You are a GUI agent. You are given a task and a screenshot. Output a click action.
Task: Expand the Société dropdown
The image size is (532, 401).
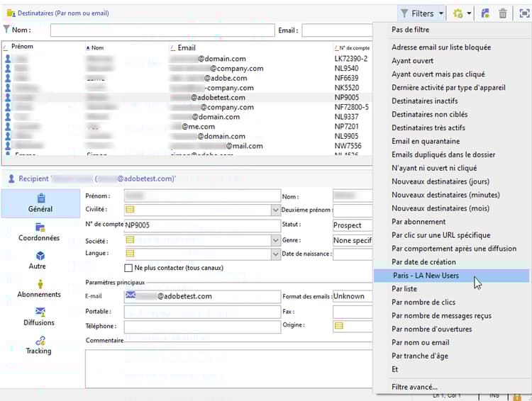(275, 240)
